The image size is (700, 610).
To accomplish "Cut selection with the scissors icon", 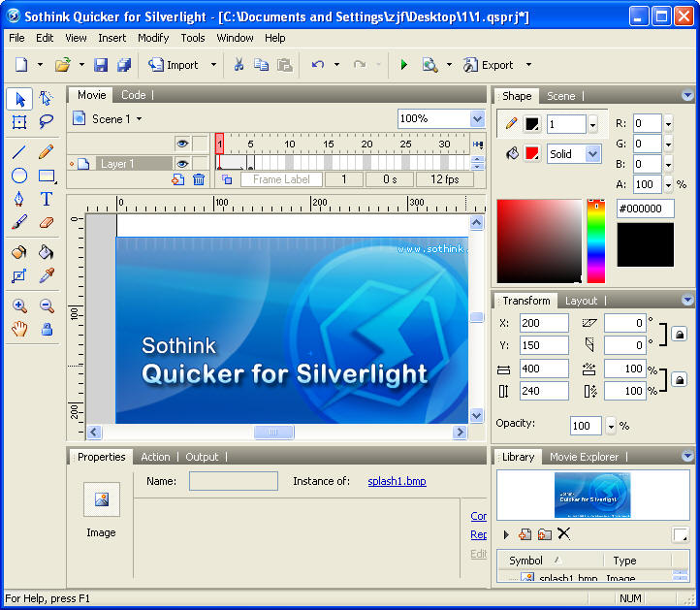I will coord(239,65).
